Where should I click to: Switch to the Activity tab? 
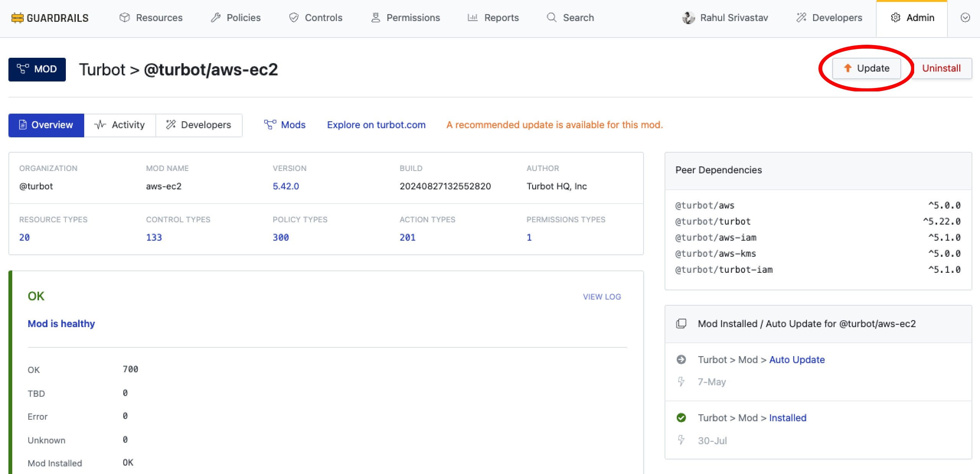point(120,125)
